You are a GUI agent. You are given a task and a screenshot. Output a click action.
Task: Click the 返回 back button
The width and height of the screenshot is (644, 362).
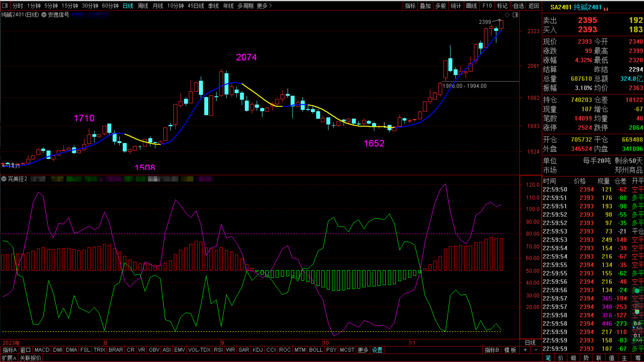pos(533,6)
